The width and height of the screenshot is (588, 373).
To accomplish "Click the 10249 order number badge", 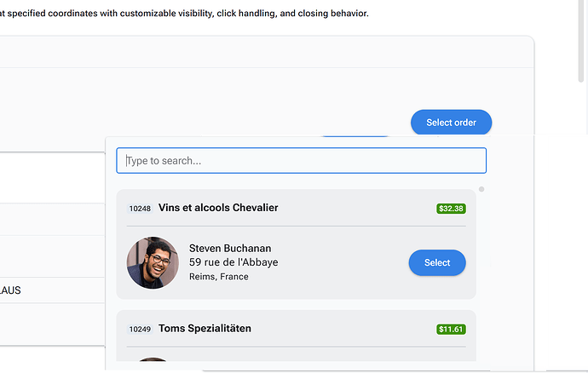I will coord(140,329).
